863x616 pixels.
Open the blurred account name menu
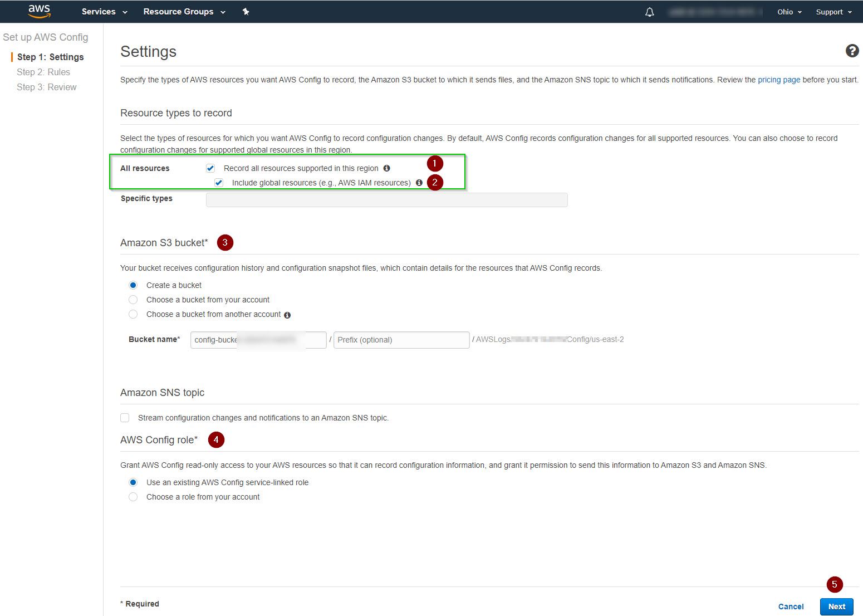click(715, 12)
